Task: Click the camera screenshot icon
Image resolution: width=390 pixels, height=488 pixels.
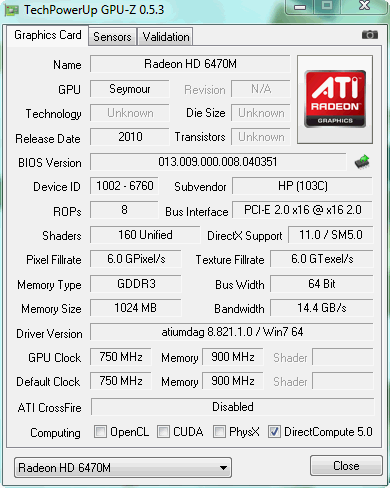Action: (x=370, y=35)
